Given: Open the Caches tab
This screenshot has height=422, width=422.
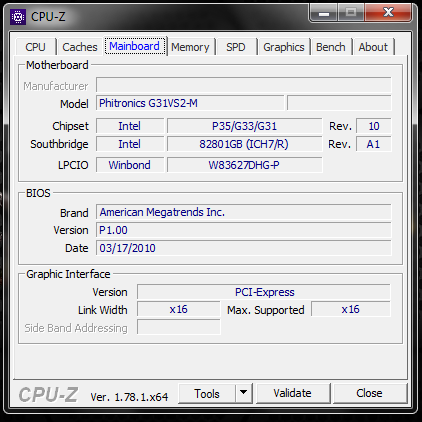Looking at the screenshot, I should pyautogui.click(x=80, y=47).
